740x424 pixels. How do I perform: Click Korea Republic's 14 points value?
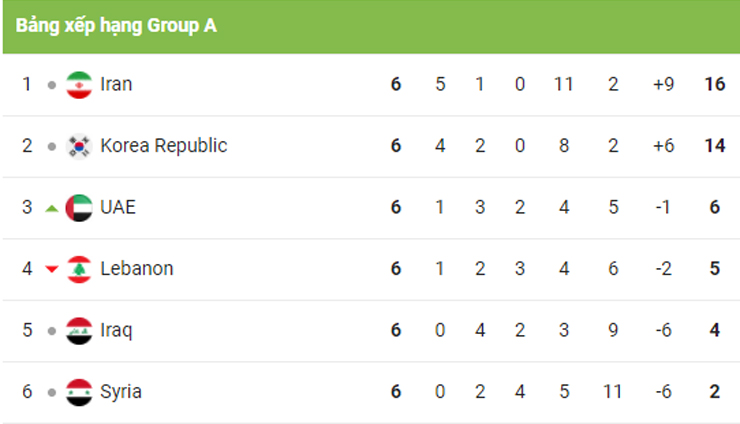click(714, 146)
